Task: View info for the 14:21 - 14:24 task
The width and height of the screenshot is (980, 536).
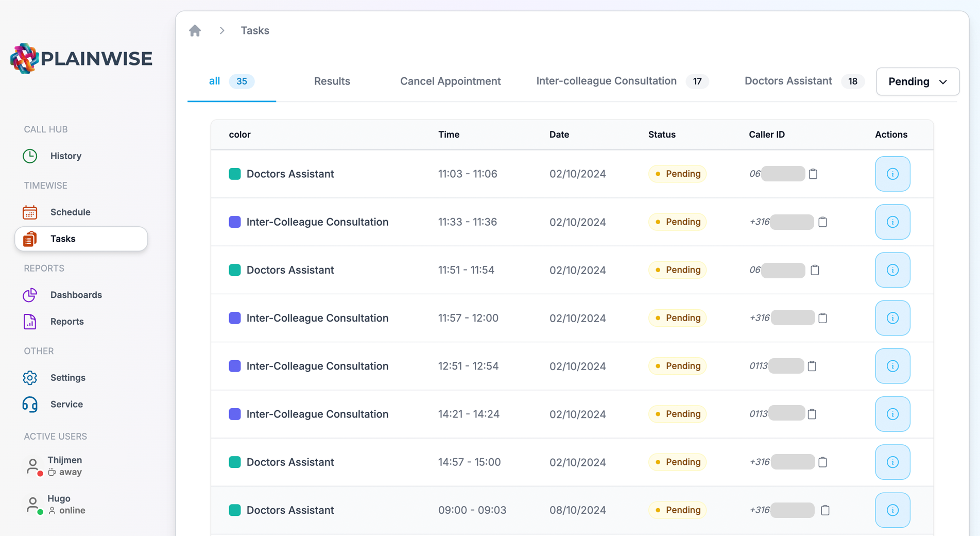Action: click(x=892, y=414)
